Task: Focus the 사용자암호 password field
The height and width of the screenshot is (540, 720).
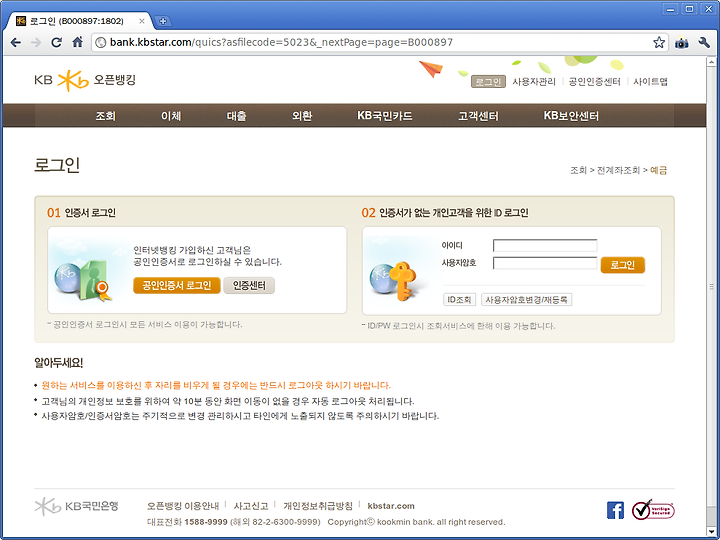Action: coord(545,263)
